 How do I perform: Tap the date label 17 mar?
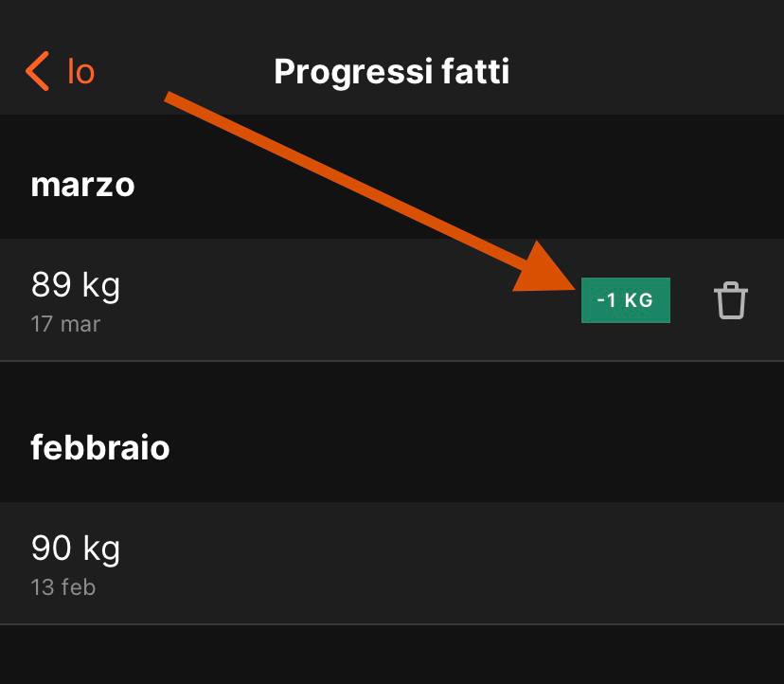point(63,323)
